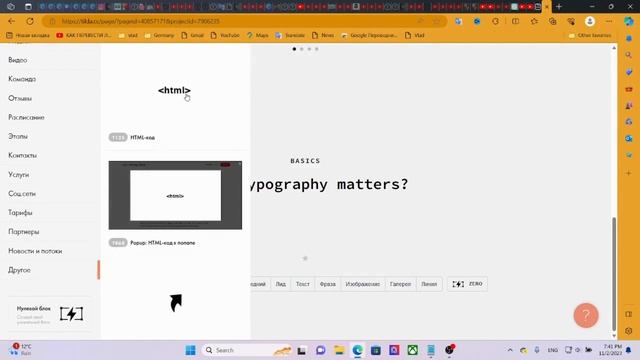Open the Команда block category

(22, 79)
